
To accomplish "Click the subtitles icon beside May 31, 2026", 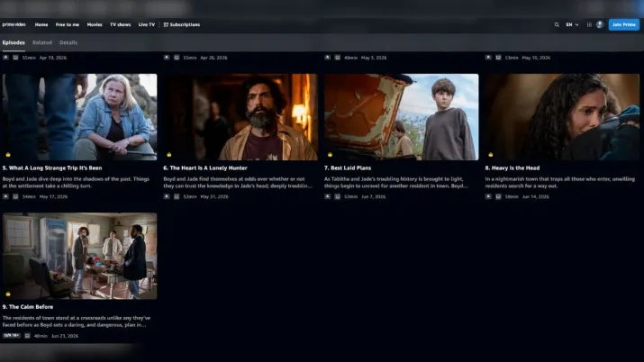I will pos(177,196).
